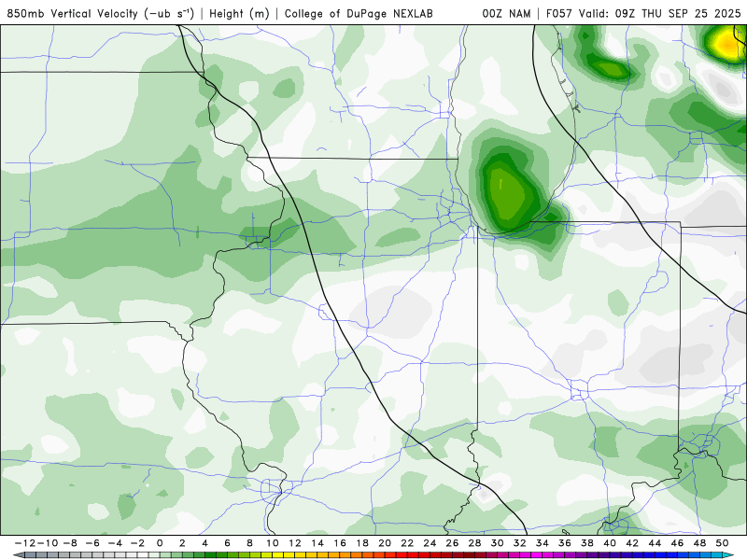Click the 12 label on the color scale

tap(295, 543)
